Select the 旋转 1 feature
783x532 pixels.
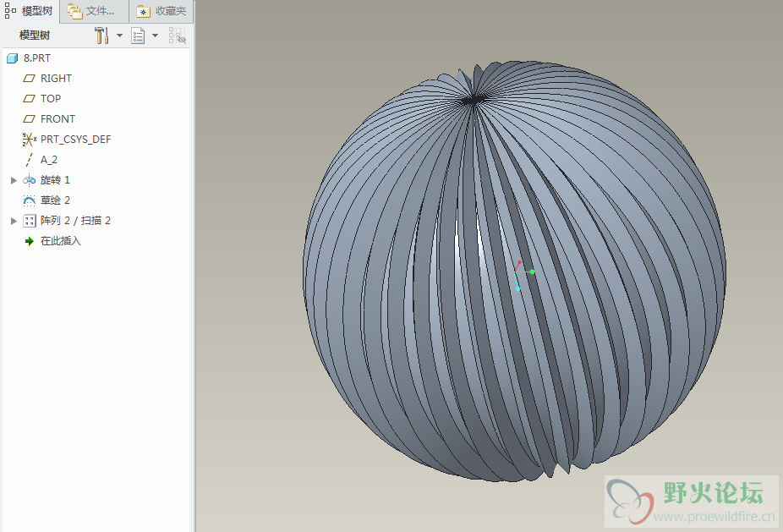(x=55, y=180)
